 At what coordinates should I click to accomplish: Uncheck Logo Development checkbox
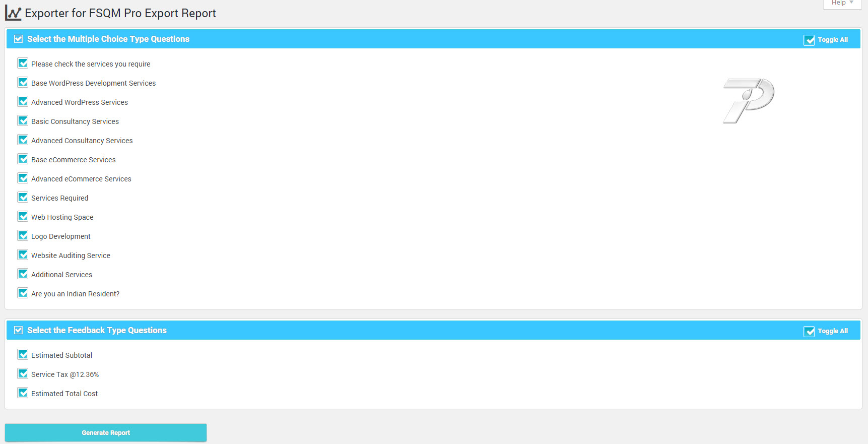click(x=23, y=235)
